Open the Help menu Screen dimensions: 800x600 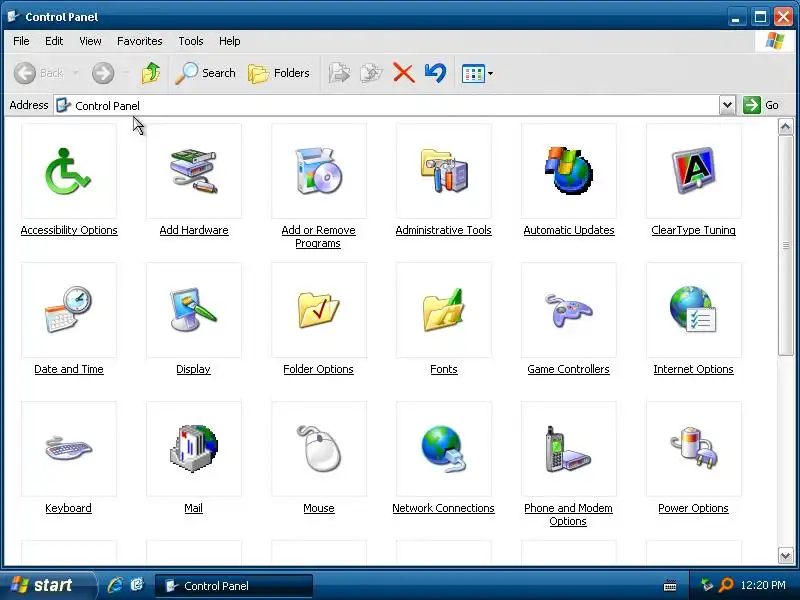tap(230, 41)
